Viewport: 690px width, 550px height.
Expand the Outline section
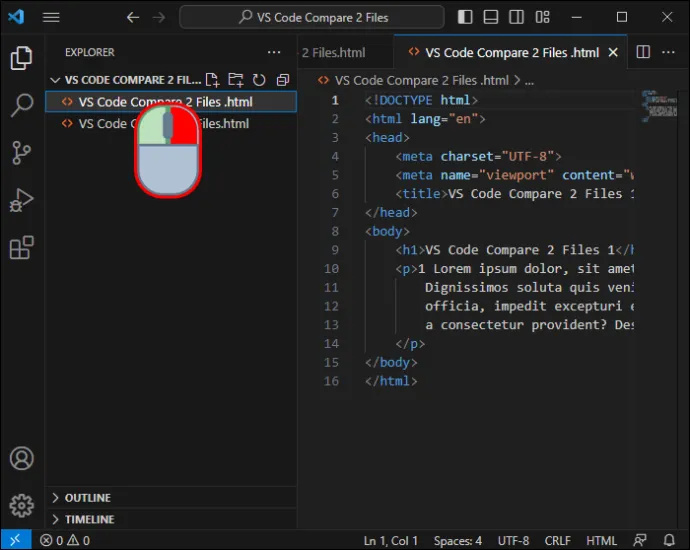click(x=171, y=498)
